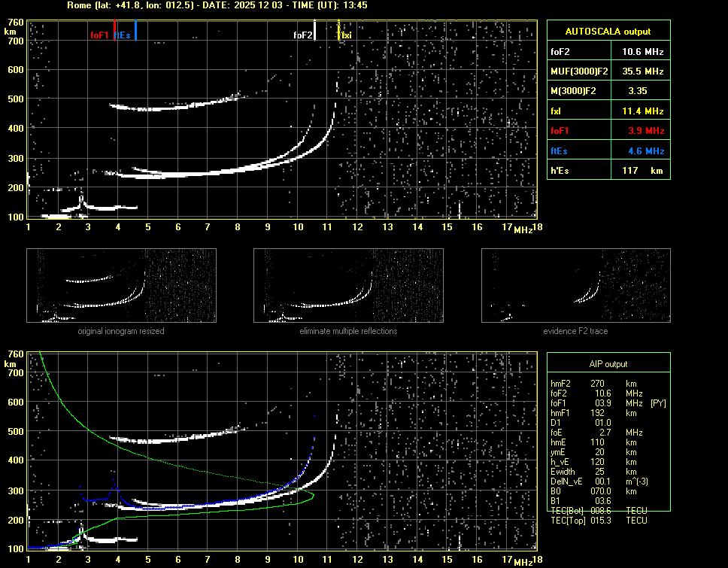Click the yellow fxI row in AUTOSCALA table

(608, 111)
